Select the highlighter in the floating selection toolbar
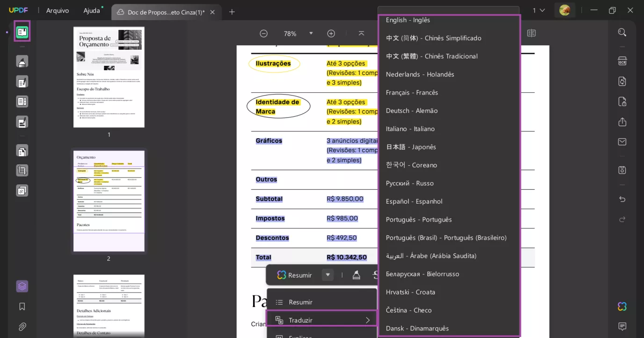The image size is (644, 338). tap(356, 275)
